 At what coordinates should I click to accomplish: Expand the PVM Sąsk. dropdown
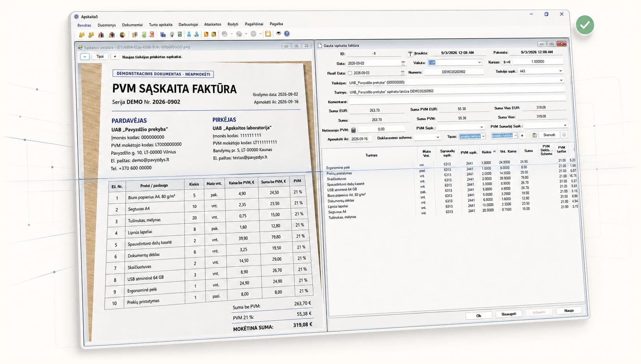pyautogui.click(x=481, y=127)
